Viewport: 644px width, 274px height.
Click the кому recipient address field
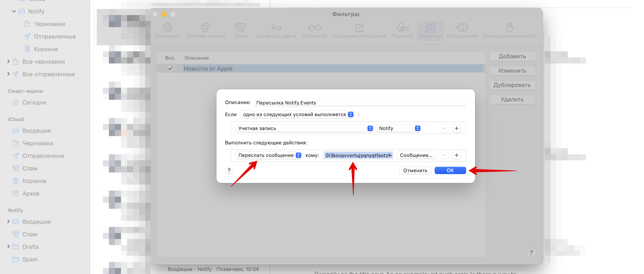coord(358,155)
